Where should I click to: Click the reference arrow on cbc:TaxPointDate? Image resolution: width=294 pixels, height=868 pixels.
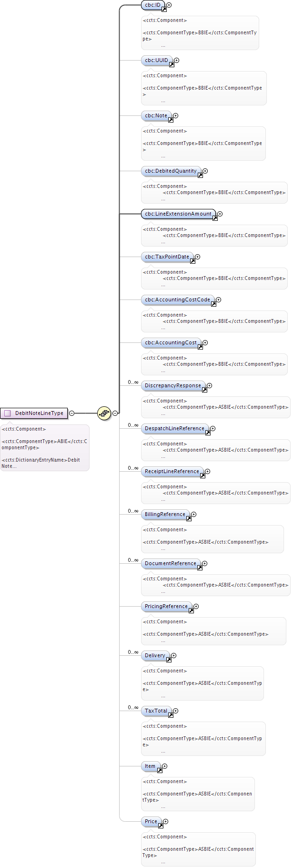(x=193, y=261)
